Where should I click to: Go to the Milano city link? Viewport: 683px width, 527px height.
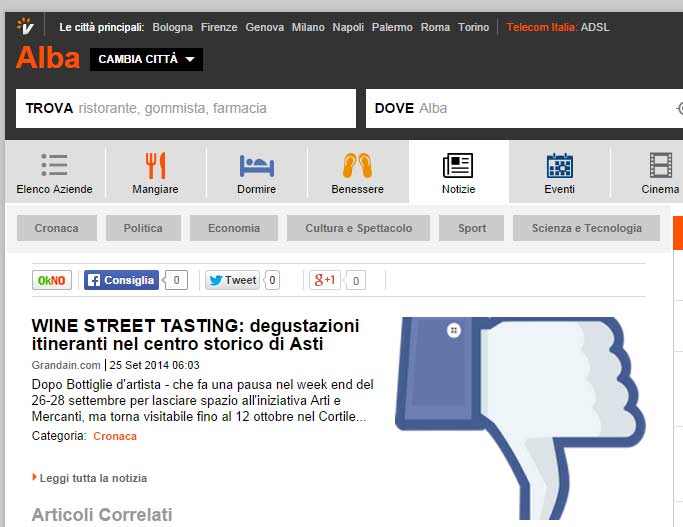point(308,27)
